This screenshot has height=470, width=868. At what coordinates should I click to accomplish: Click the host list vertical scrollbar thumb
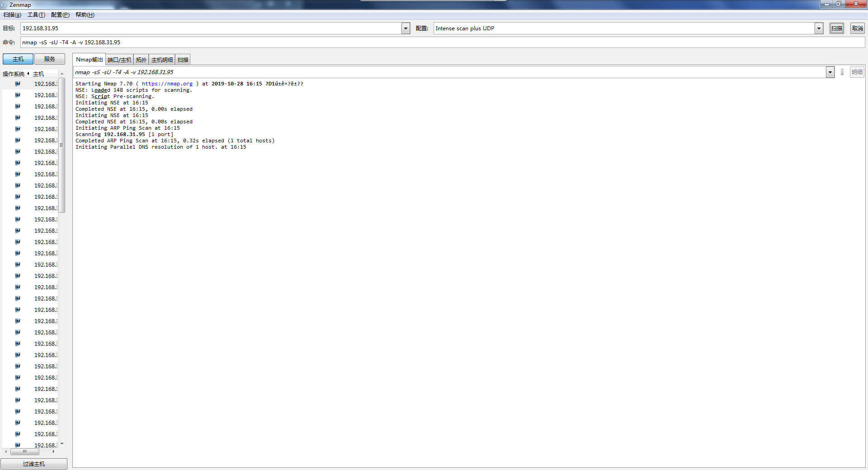click(62, 145)
